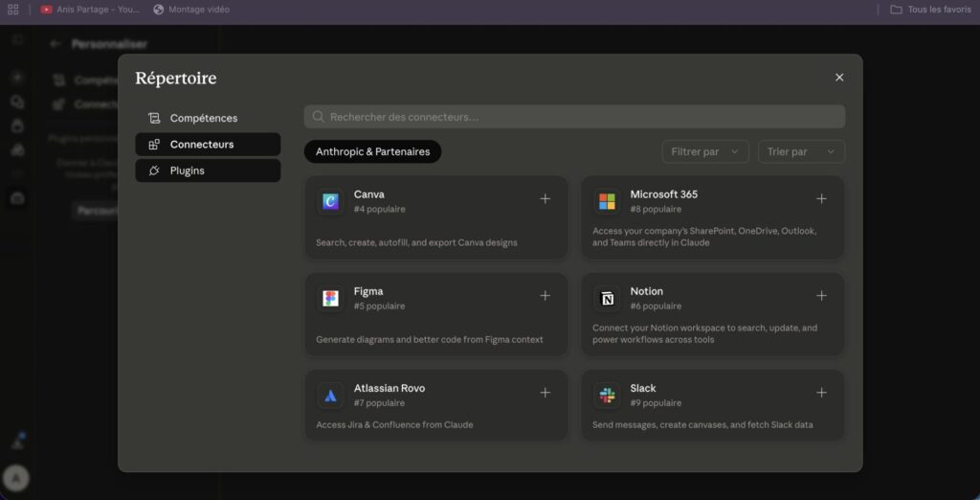This screenshot has width=980, height=500.
Task: Open the Microsoft 365 card title
Action: click(x=664, y=194)
